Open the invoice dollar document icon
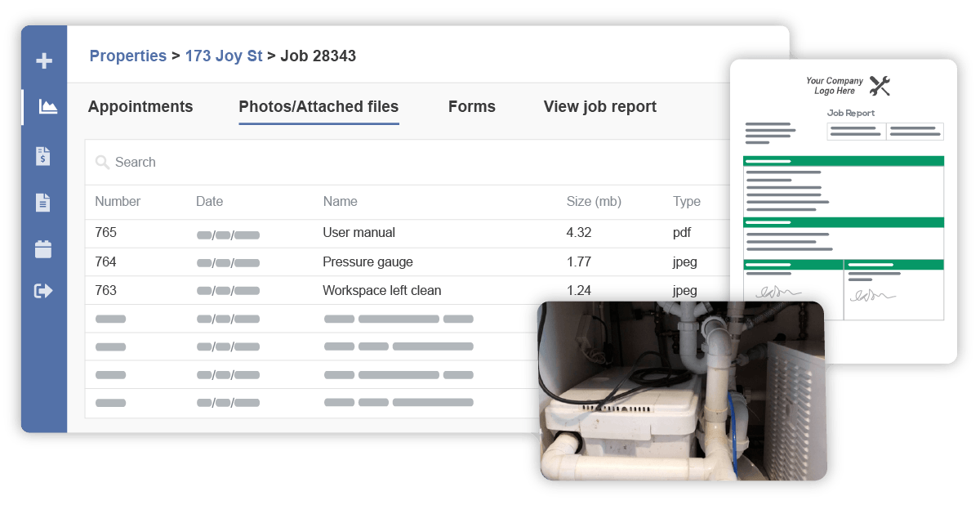980x505 pixels. pos(44,156)
